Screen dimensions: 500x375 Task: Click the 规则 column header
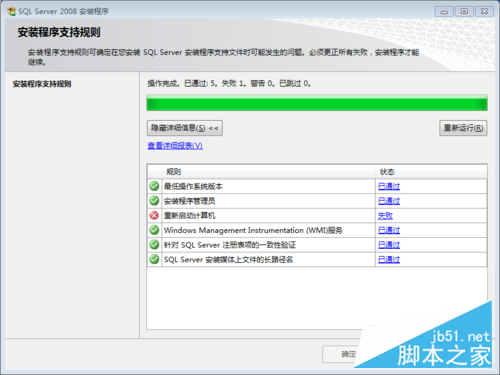[268, 172]
